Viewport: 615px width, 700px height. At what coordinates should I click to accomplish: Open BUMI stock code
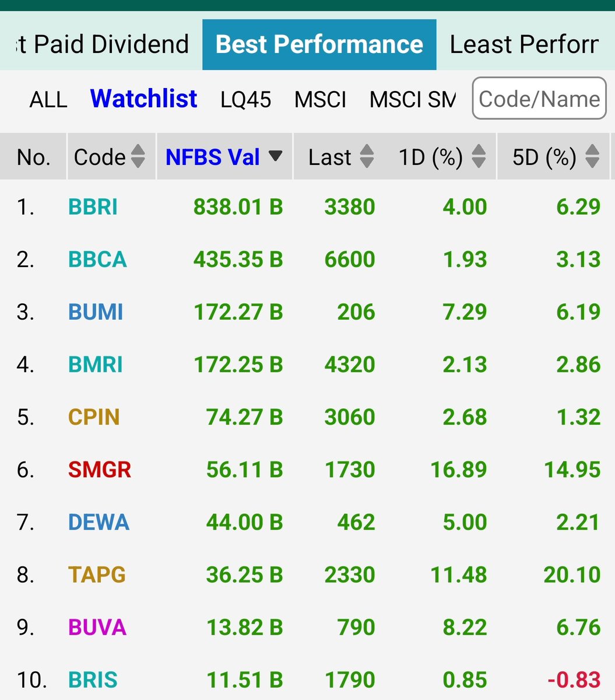tap(96, 312)
